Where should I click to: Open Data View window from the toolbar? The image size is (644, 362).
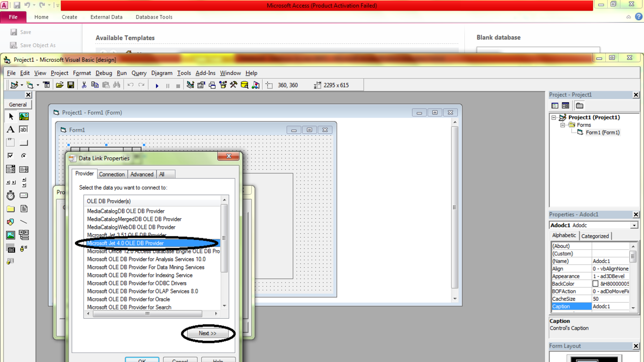[x=245, y=85]
